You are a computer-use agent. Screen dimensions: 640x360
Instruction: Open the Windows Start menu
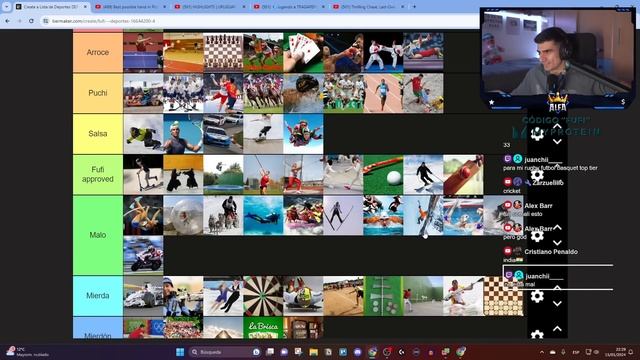coord(180,352)
